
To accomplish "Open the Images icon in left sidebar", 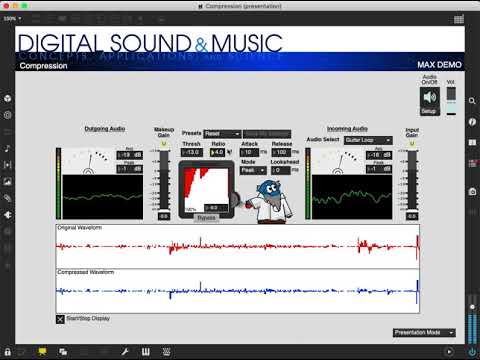I will click(x=7, y=182).
